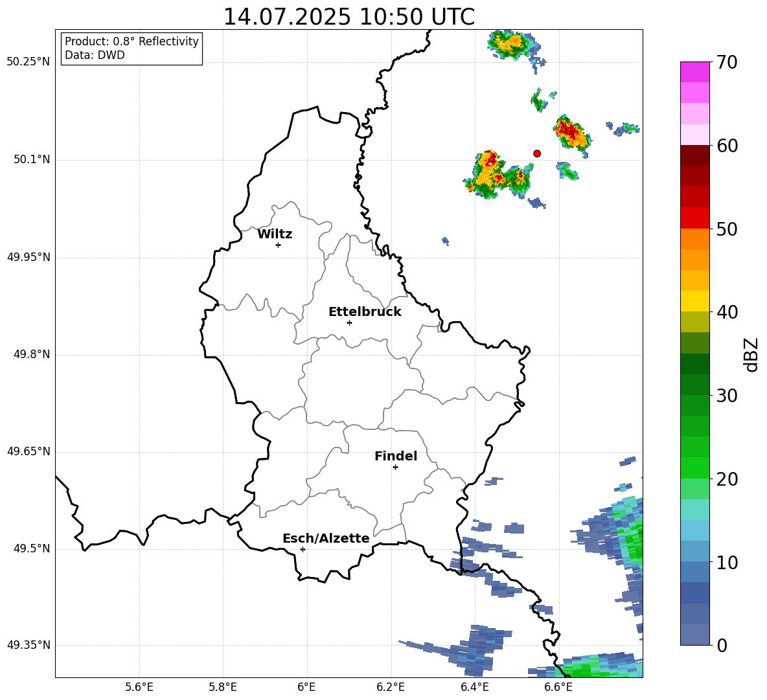Viewport: 767px width, 700px height.
Task: Click the 49.8°N latitude label
Action: [31, 354]
